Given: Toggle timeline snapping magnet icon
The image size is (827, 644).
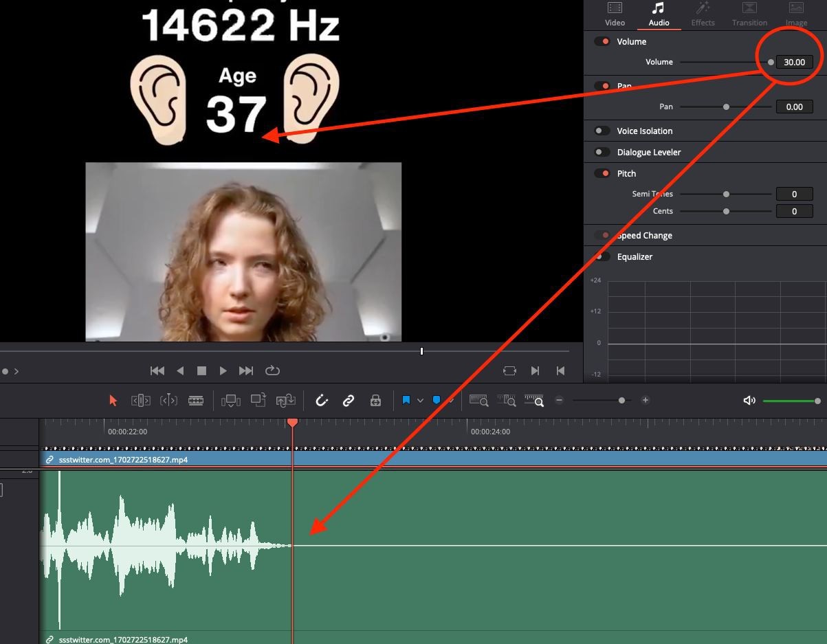Looking at the screenshot, I should (x=321, y=400).
